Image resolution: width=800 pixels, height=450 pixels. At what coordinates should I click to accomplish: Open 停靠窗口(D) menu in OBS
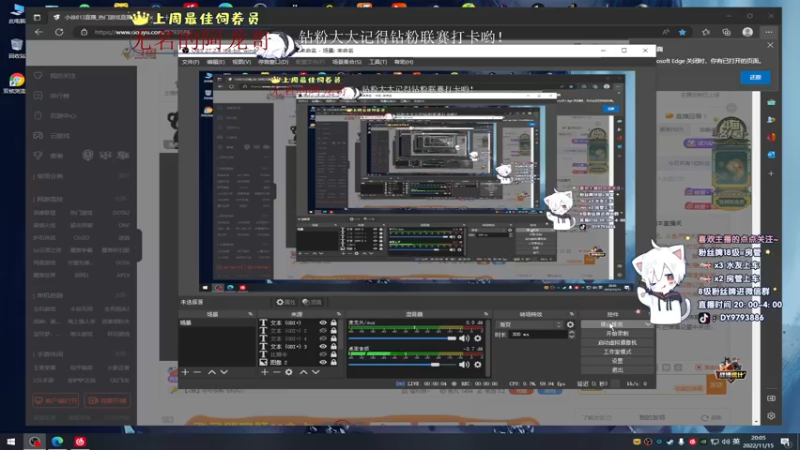273,62
